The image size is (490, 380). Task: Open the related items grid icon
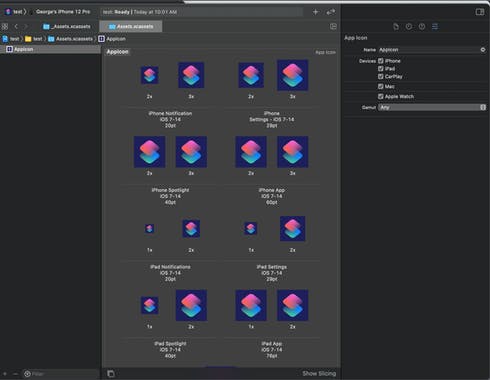point(5,26)
